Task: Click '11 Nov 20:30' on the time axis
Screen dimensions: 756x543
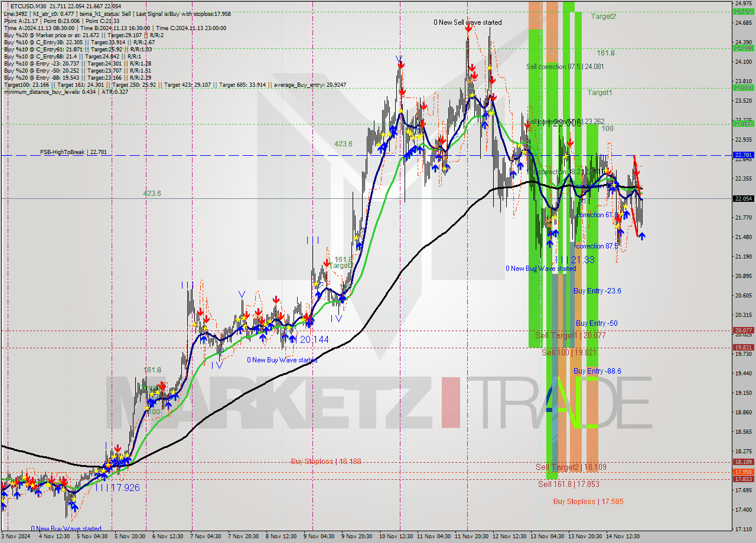Action: (x=471, y=537)
